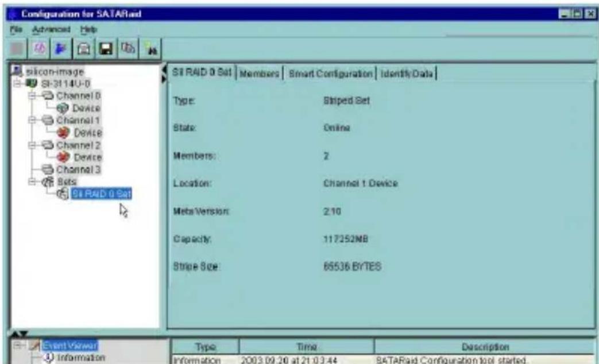Click the down arrow on the horizontal pane divider
599x364 pixels.
(x=24, y=334)
